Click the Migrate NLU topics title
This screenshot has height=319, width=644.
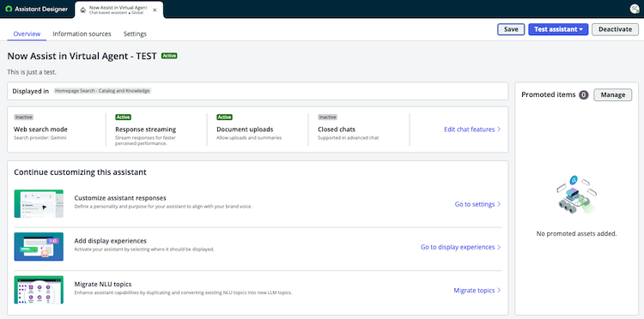click(103, 284)
